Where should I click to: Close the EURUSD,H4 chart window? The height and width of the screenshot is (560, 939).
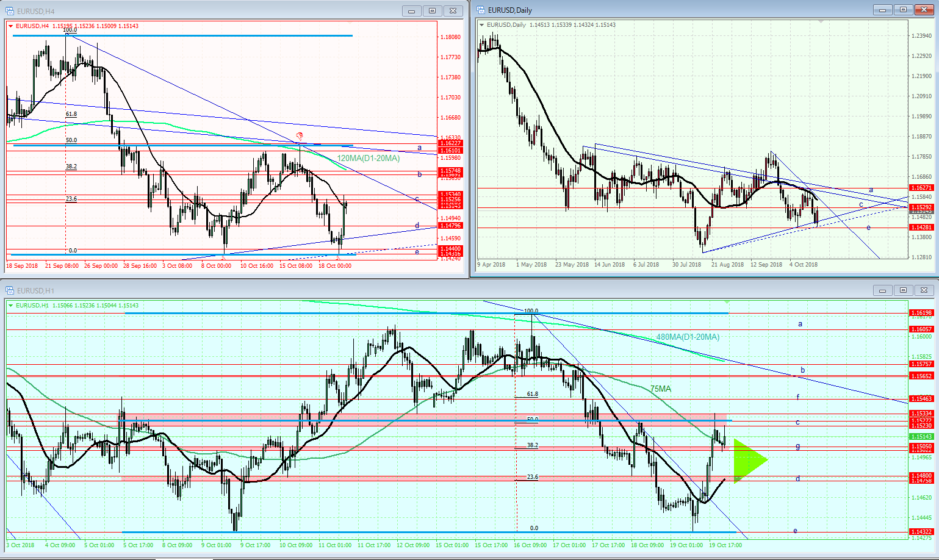pyautogui.click(x=453, y=11)
